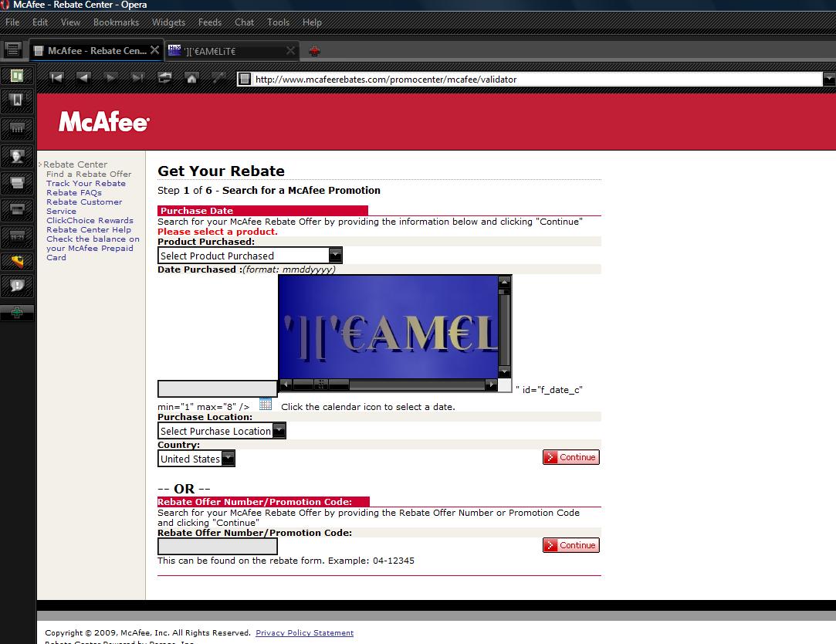Open the digital clock History panel icon
836x644 pixels.
17,236
